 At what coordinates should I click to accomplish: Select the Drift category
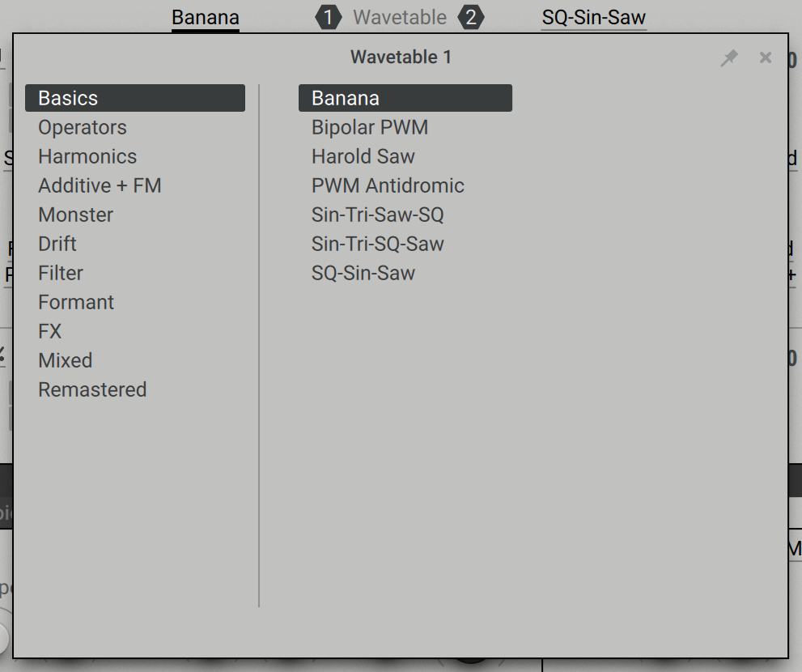[x=57, y=244]
